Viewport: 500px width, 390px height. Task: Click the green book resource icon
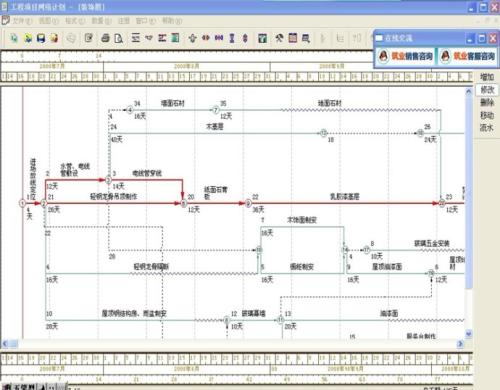click(175, 38)
